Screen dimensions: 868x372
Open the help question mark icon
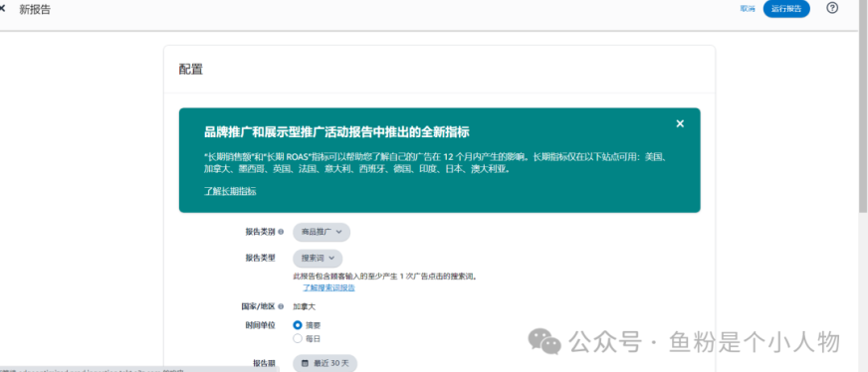pyautogui.click(x=832, y=8)
